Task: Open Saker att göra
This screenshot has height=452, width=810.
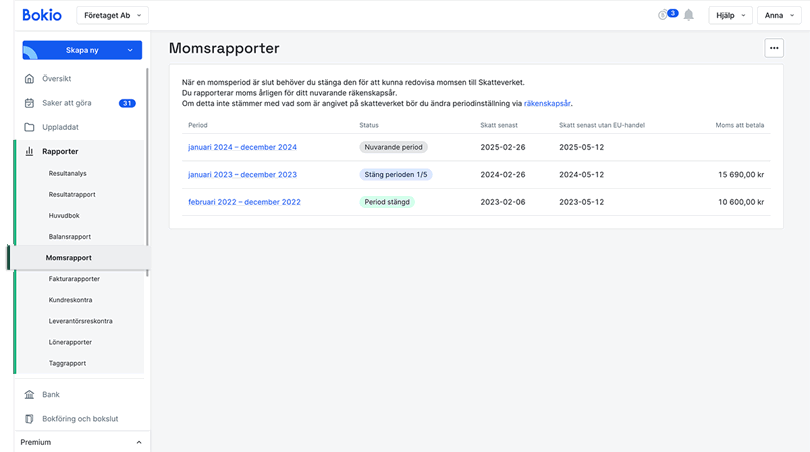Action: point(67,103)
